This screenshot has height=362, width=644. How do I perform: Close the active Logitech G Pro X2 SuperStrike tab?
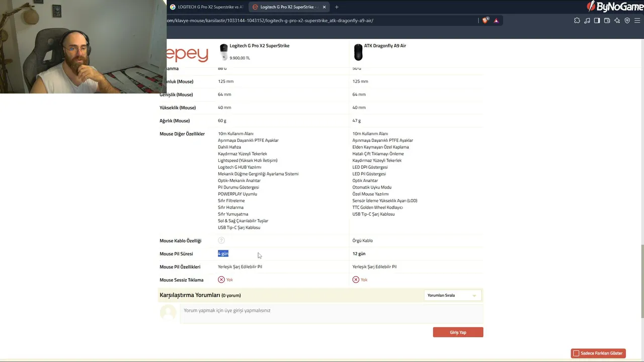click(x=324, y=7)
